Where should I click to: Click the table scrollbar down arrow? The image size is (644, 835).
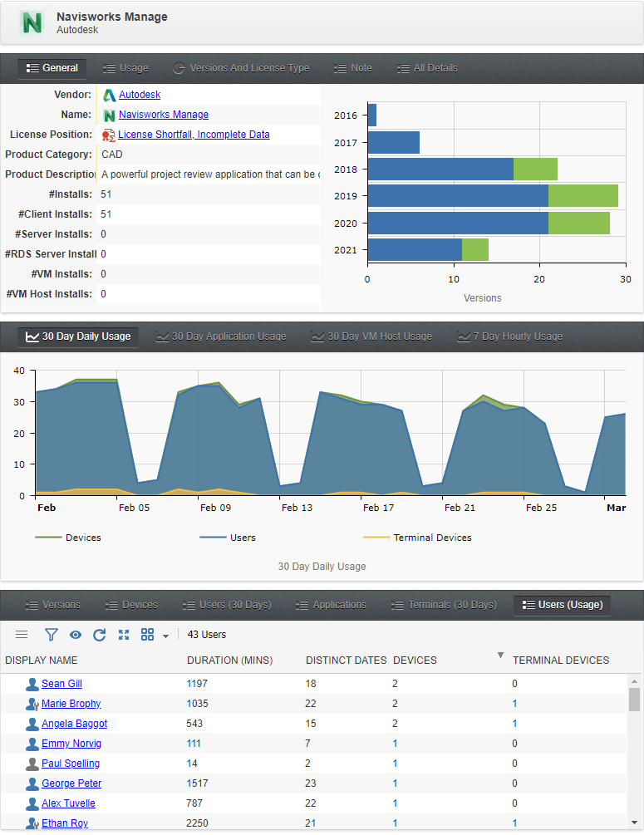tap(634, 823)
